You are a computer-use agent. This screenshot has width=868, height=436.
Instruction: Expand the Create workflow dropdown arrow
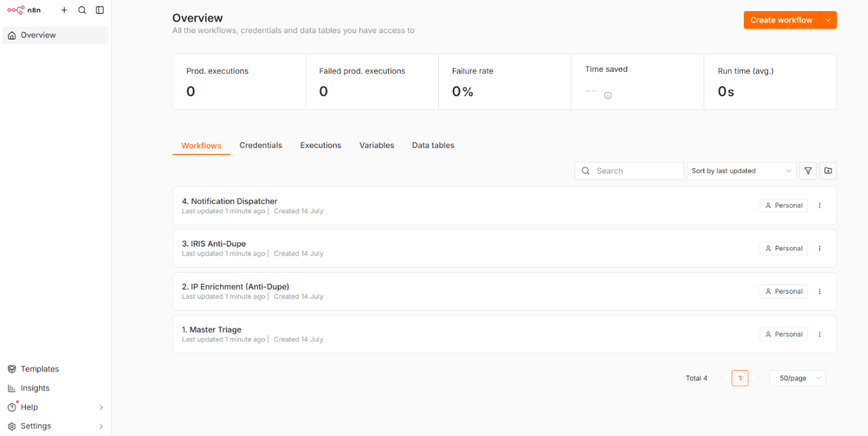pos(828,20)
